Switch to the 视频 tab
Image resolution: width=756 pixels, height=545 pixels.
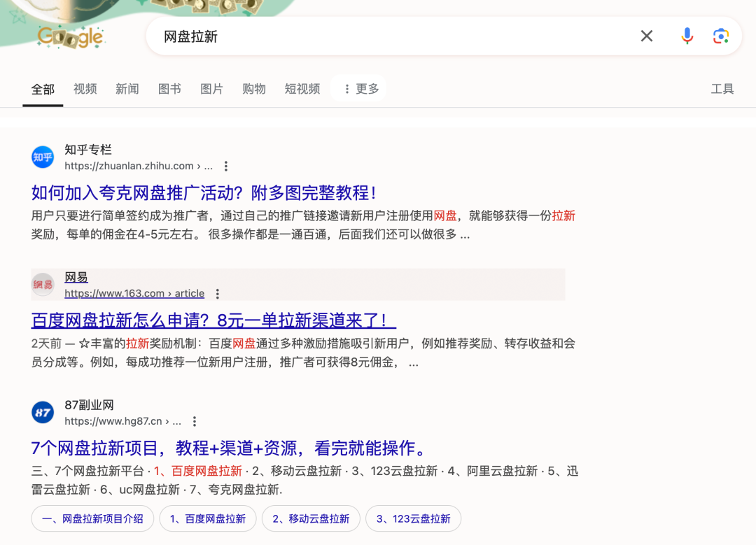[x=85, y=89]
